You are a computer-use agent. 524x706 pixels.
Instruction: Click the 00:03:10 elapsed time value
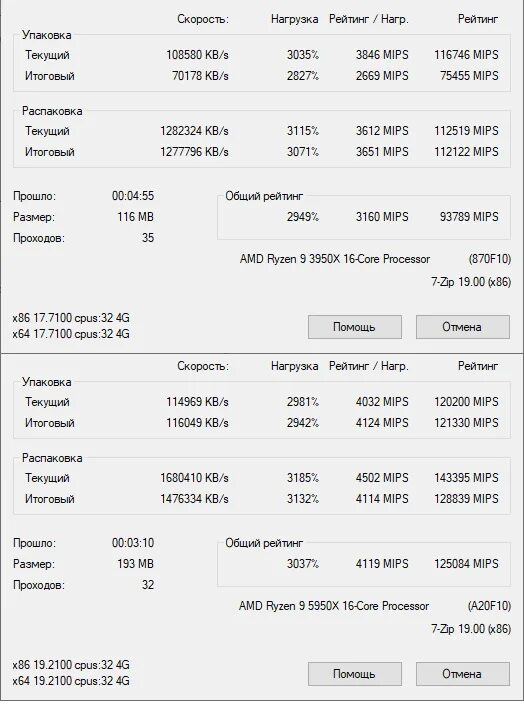point(133,543)
